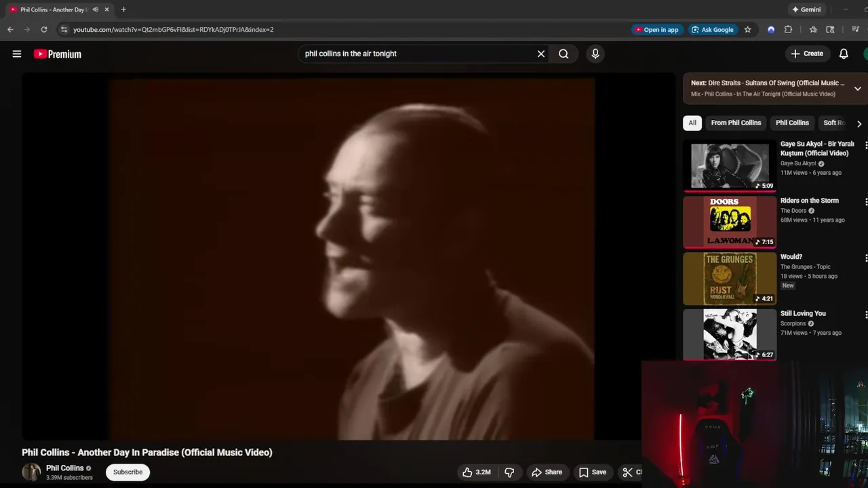Image resolution: width=868 pixels, height=488 pixels.
Task: Click 'Gaye Su Akyol - Bir Yaralı Kuşum' title
Action: pos(817,148)
